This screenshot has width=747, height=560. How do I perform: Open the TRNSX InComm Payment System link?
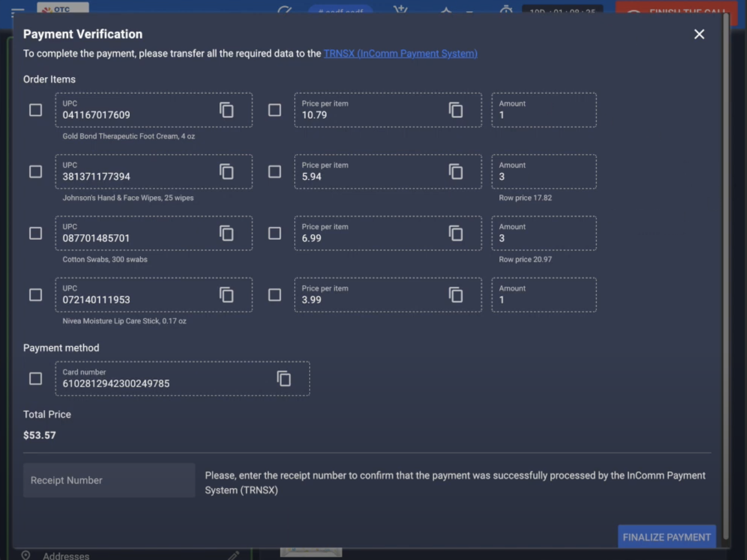[x=400, y=54]
